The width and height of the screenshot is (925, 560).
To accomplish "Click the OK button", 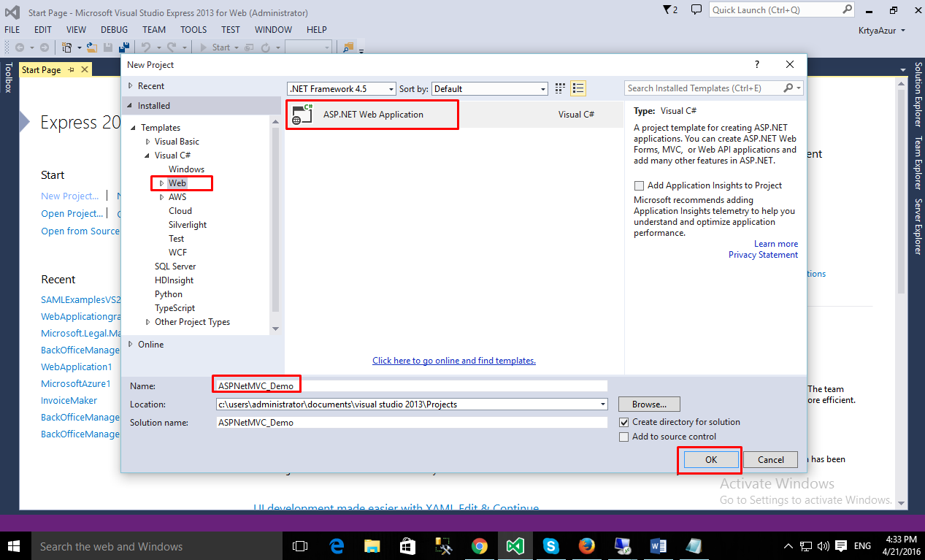I will point(711,459).
